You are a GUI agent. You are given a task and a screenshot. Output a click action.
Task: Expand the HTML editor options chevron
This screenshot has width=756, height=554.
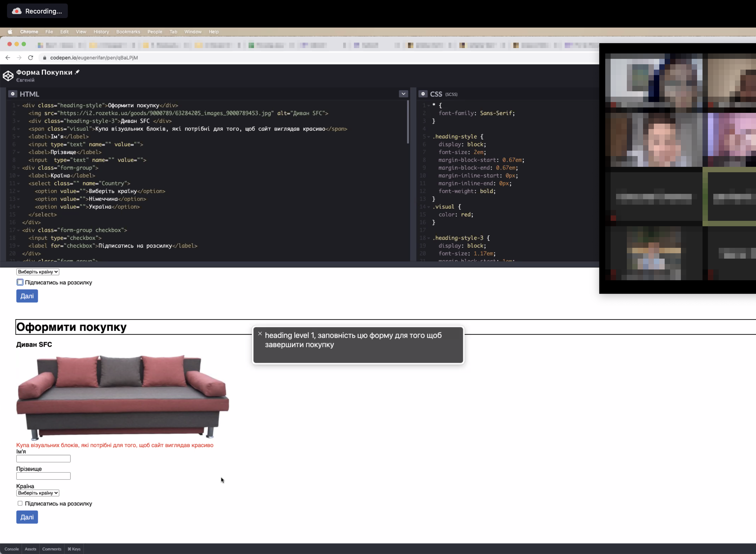pyautogui.click(x=403, y=94)
